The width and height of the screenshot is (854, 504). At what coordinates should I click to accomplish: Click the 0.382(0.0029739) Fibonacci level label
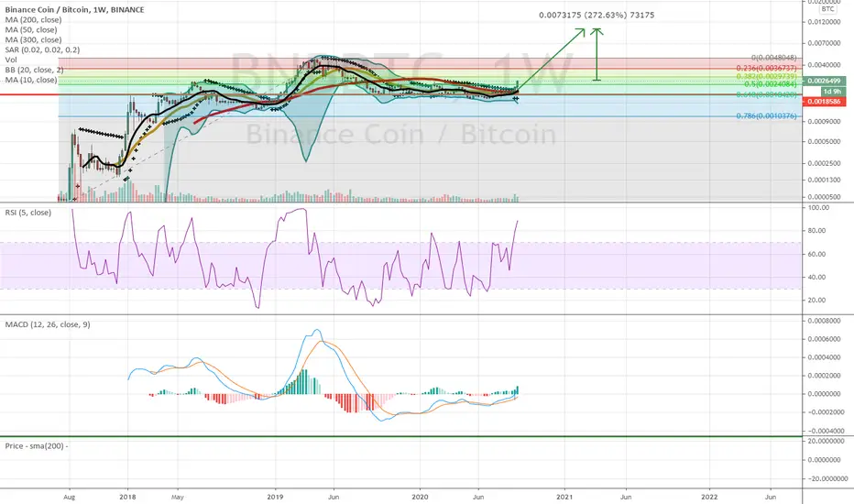(x=766, y=77)
